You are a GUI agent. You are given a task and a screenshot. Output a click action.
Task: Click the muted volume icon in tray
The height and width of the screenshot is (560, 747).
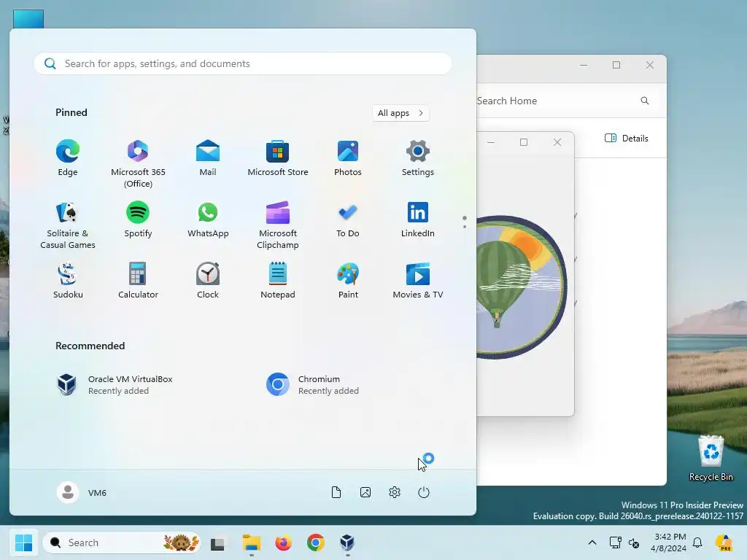(x=634, y=542)
